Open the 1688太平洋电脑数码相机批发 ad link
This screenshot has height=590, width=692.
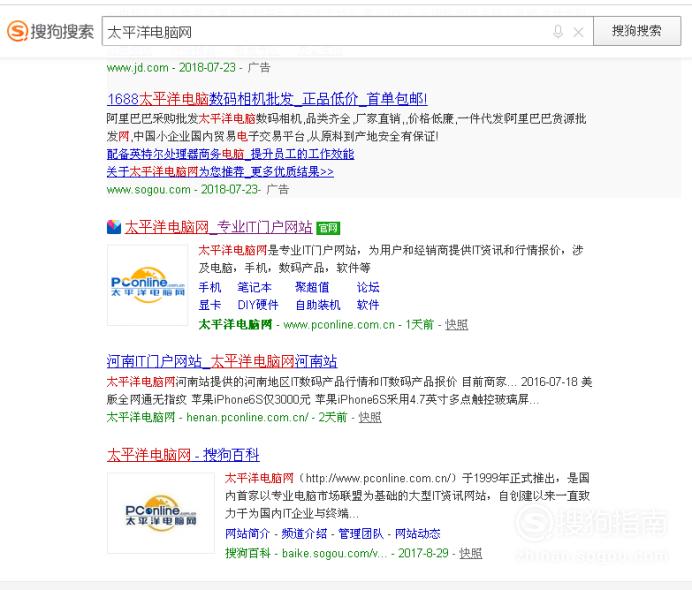click(x=267, y=99)
